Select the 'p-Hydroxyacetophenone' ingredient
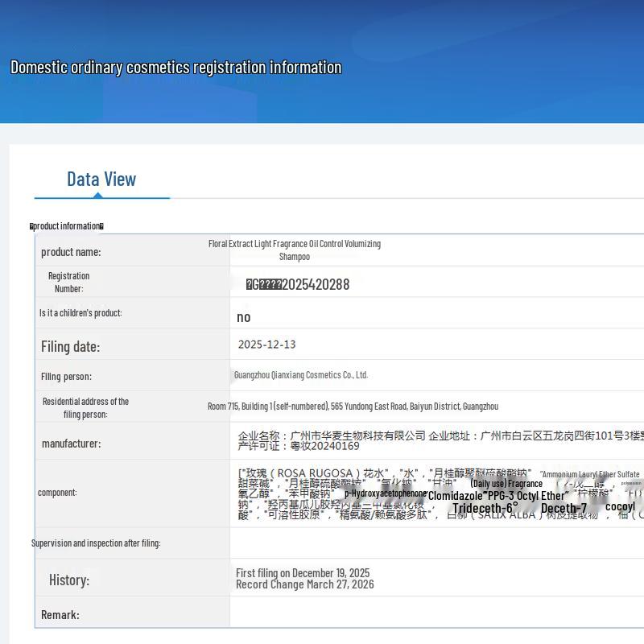644x644 pixels. [x=386, y=493]
